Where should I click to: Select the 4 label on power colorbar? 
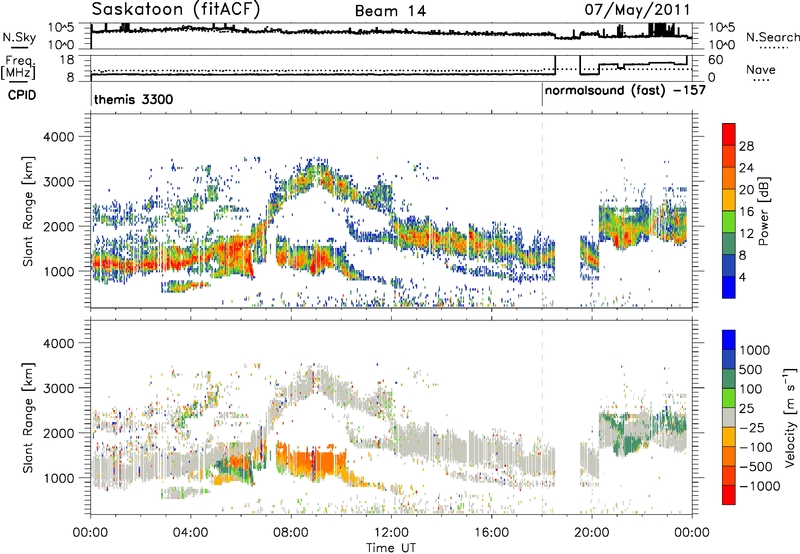(743, 277)
